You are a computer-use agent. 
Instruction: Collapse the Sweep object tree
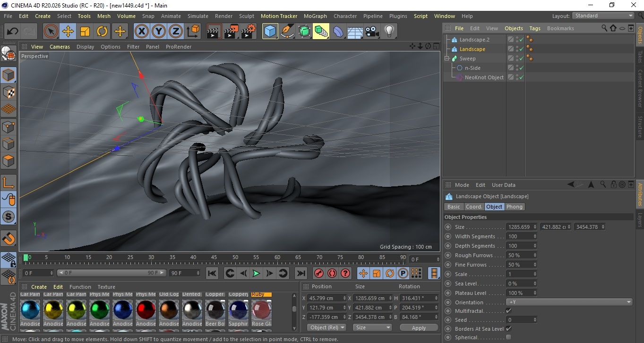(447, 59)
